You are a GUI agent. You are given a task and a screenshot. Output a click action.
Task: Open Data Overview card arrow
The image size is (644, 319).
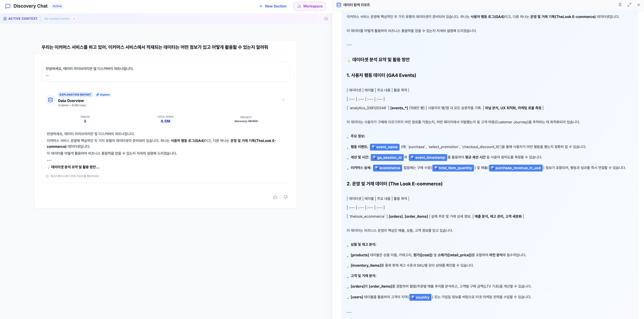(x=283, y=100)
